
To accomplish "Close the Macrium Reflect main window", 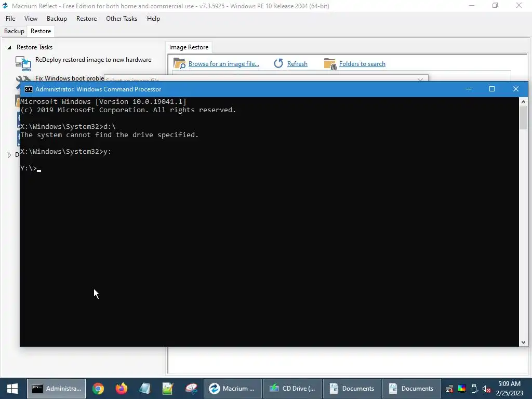I will (519, 6).
